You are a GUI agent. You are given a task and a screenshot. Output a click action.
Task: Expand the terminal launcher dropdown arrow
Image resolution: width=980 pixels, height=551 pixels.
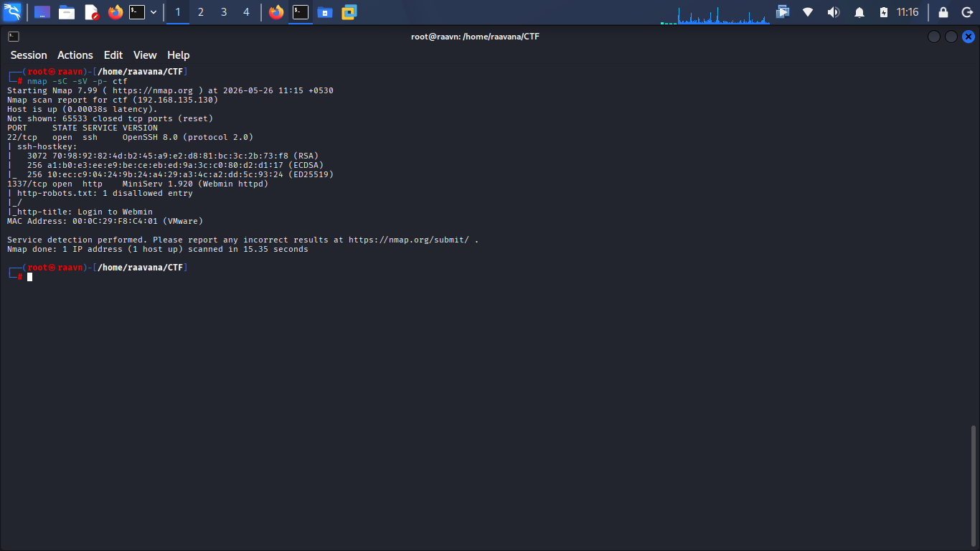154,12
